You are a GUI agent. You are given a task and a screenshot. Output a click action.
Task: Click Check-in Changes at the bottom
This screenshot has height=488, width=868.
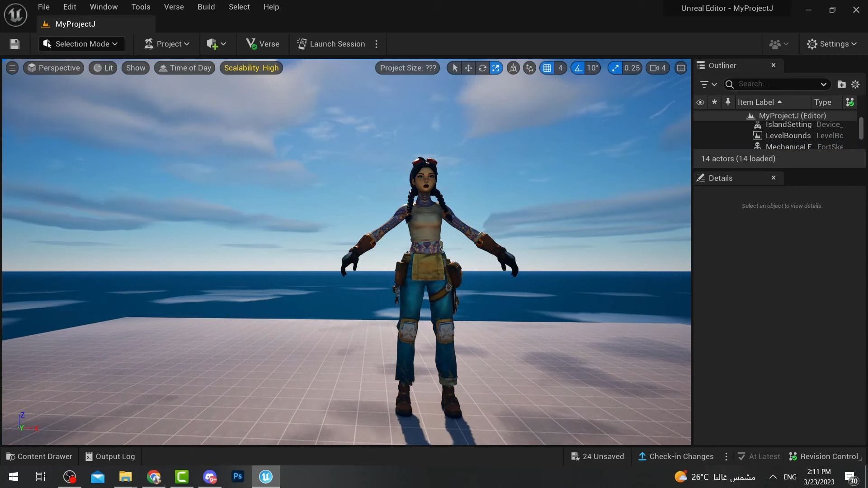click(675, 456)
